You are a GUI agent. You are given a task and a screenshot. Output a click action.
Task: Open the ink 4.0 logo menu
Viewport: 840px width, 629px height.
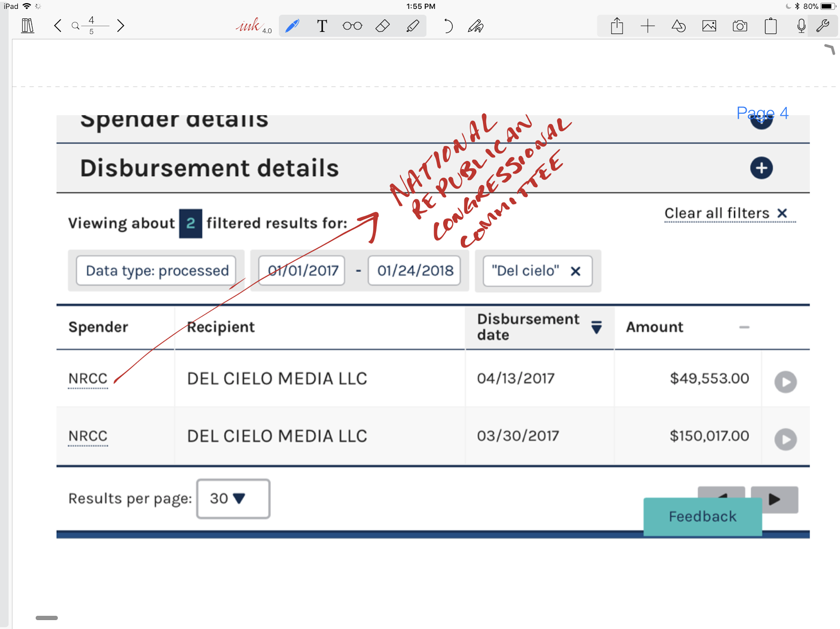tap(254, 26)
